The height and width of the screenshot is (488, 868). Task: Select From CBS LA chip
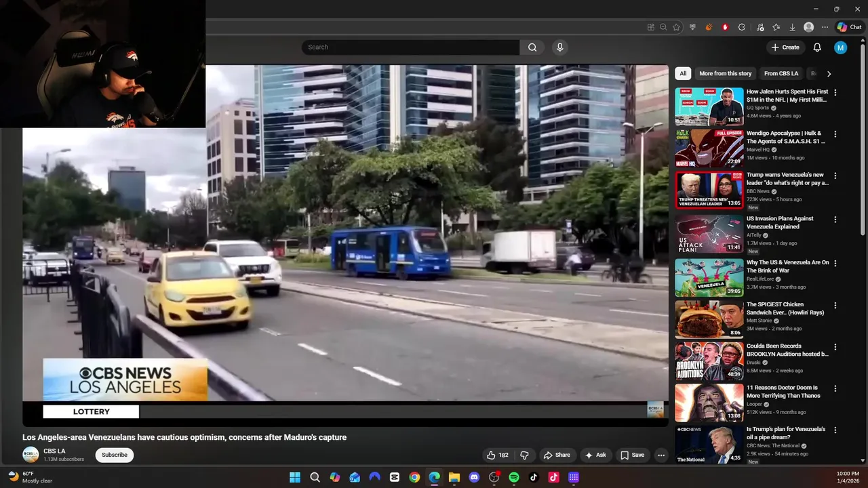[x=781, y=73]
